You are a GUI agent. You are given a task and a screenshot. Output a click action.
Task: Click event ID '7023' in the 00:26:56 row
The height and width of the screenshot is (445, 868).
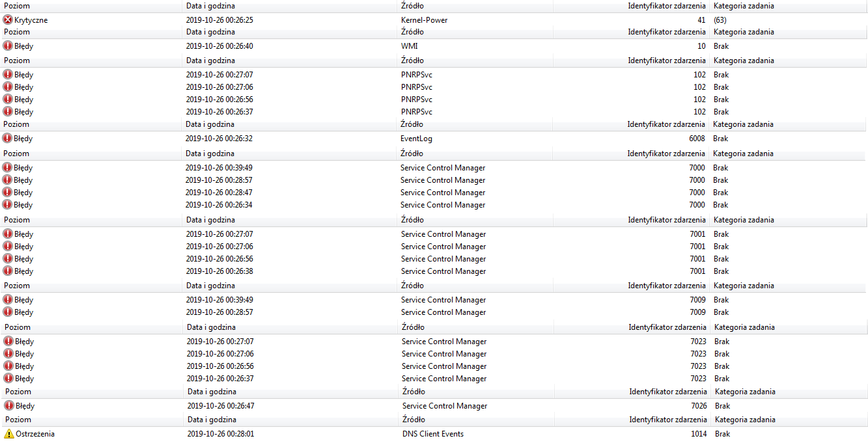tap(698, 366)
